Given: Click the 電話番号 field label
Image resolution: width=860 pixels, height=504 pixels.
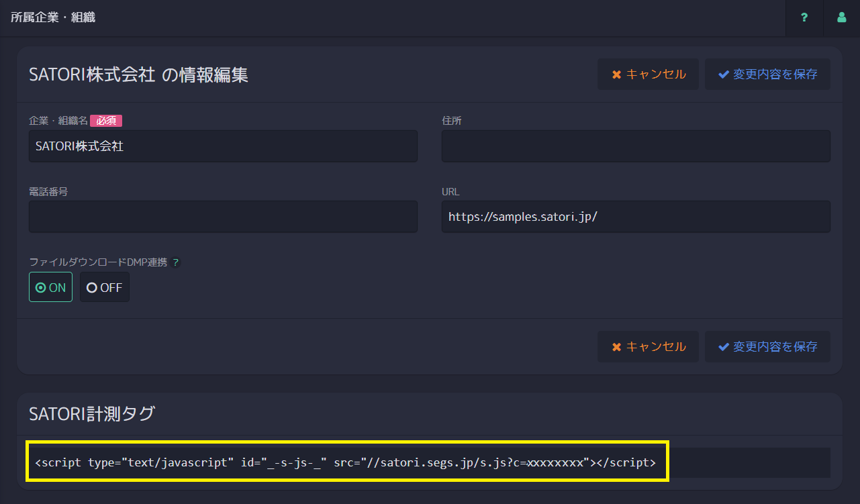Looking at the screenshot, I should coord(48,191).
